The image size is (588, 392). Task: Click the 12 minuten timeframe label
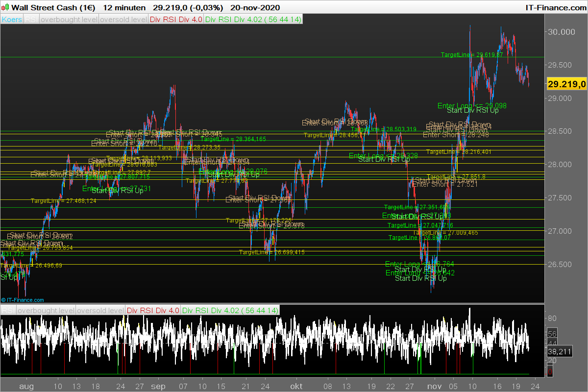pos(124,7)
